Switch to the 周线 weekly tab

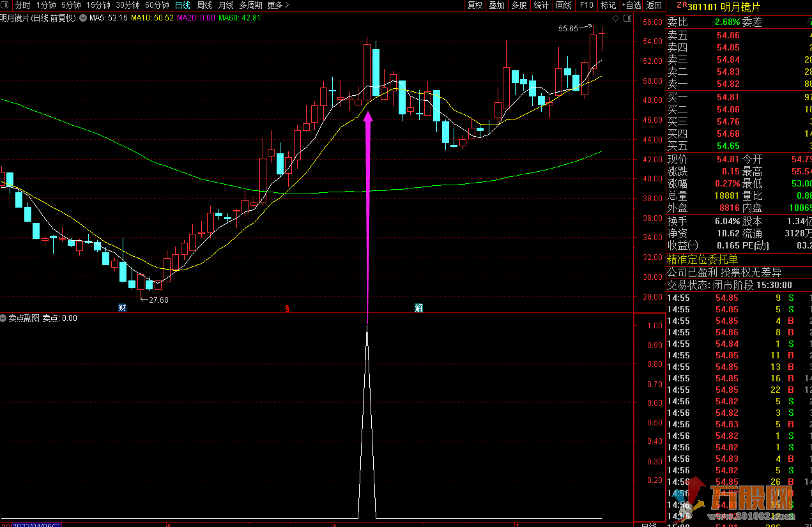[x=204, y=5]
